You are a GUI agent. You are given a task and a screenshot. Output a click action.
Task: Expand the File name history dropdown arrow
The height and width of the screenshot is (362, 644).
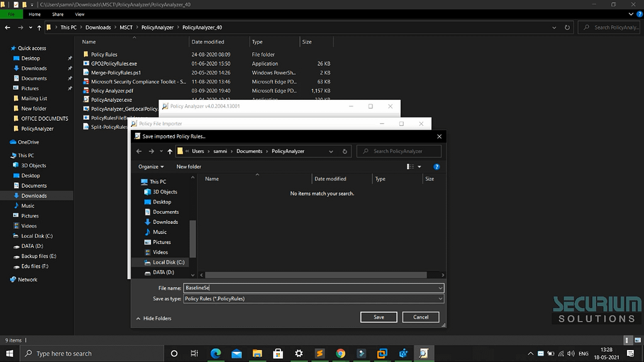440,288
